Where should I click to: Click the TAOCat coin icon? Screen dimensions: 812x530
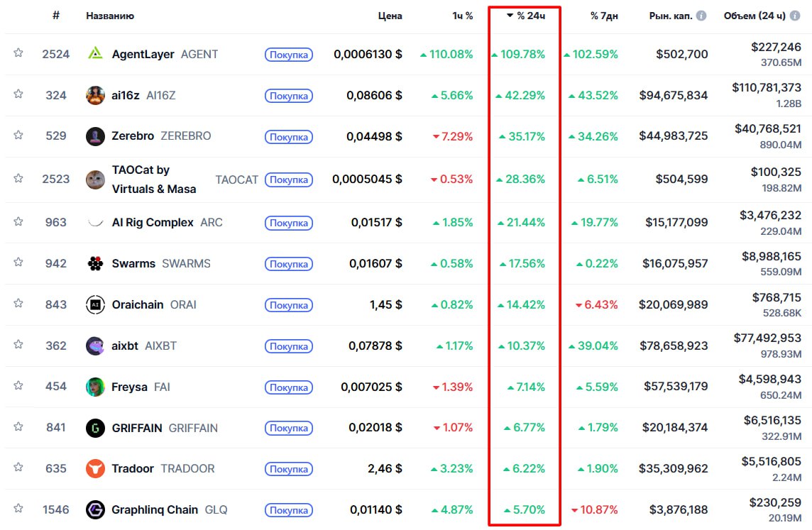tap(95, 180)
